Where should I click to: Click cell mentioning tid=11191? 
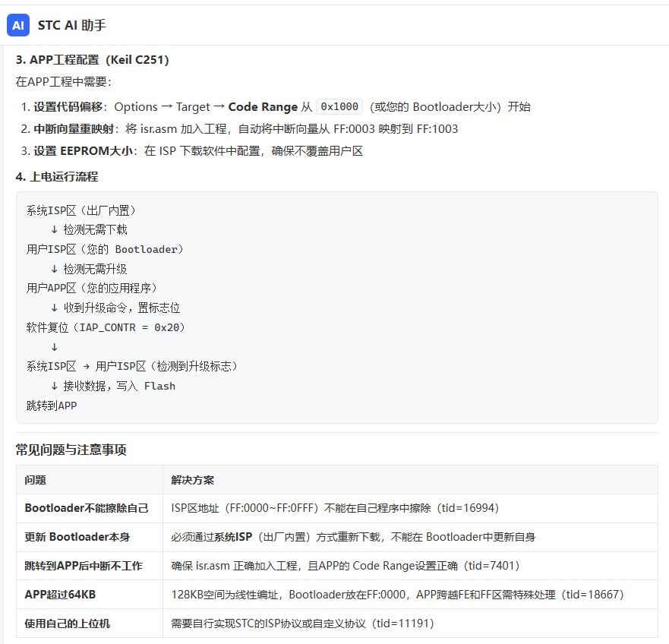[410, 623]
